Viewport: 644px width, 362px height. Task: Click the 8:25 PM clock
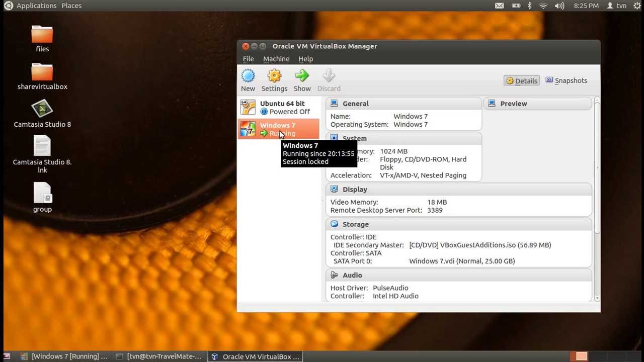click(x=586, y=6)
